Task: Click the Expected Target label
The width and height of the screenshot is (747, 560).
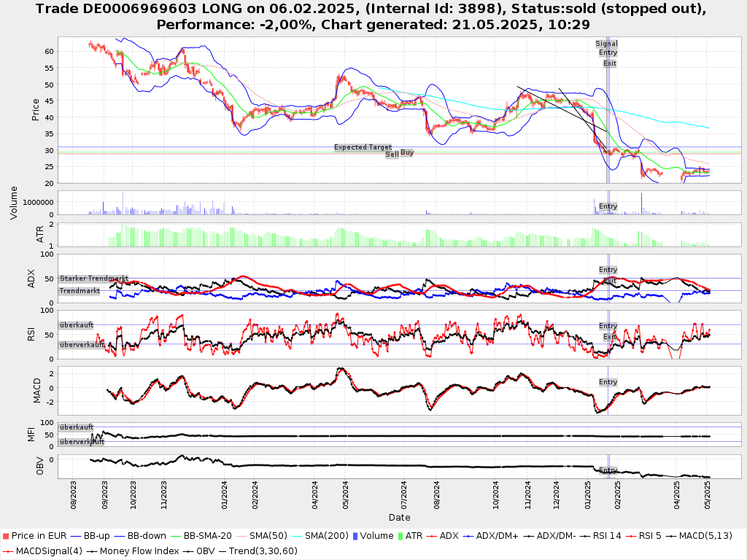Action: (363, 147)
